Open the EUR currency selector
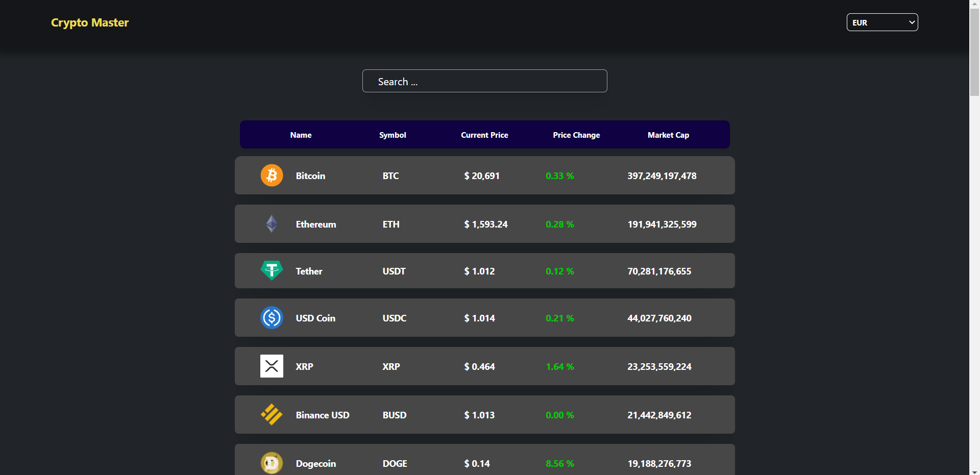Image resolution: width=980 pixels, height=475 pixels. pyautogui.click(x=881, y=22)
